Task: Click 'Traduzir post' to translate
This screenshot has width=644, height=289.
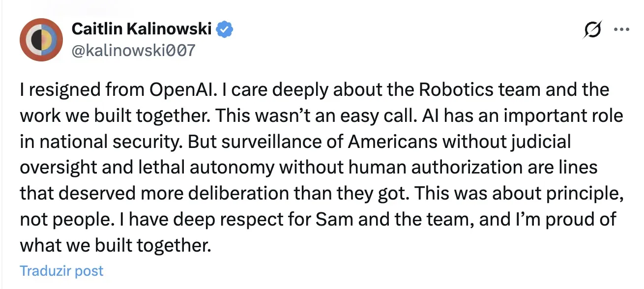Action: pos(61,270)
